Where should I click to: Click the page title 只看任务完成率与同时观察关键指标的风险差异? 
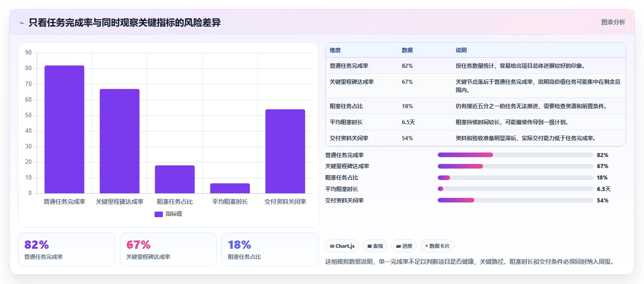[x=124, y=22]
